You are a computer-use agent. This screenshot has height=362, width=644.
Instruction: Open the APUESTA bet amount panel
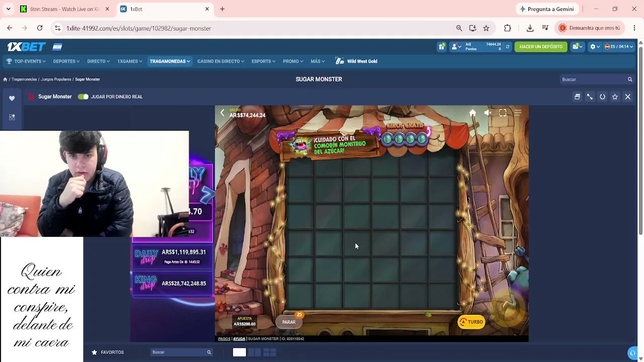tap(245, 322)
